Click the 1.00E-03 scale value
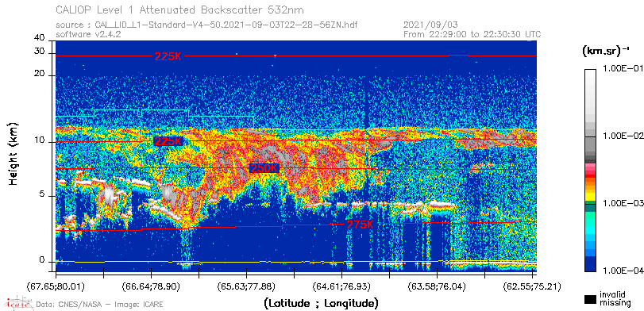This screenshot has height=311, width=644. [623, 204]
